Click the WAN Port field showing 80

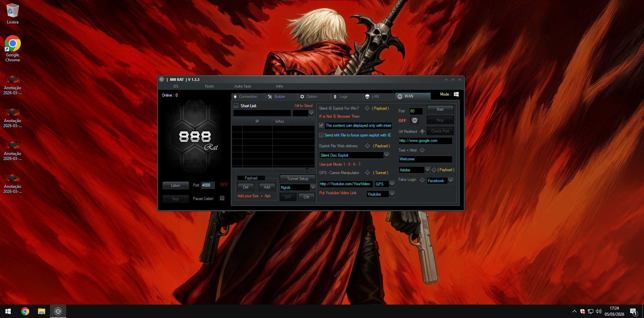[x=416, y=111]
